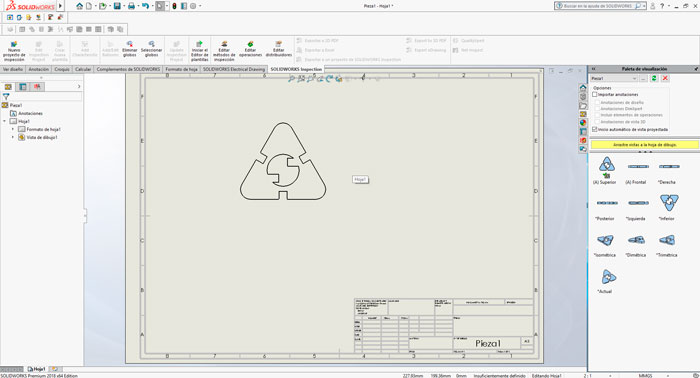Screen dimensions: 700x378
Task: Disable Inicio automático de vista proyectada
Action: pos(595,129)
